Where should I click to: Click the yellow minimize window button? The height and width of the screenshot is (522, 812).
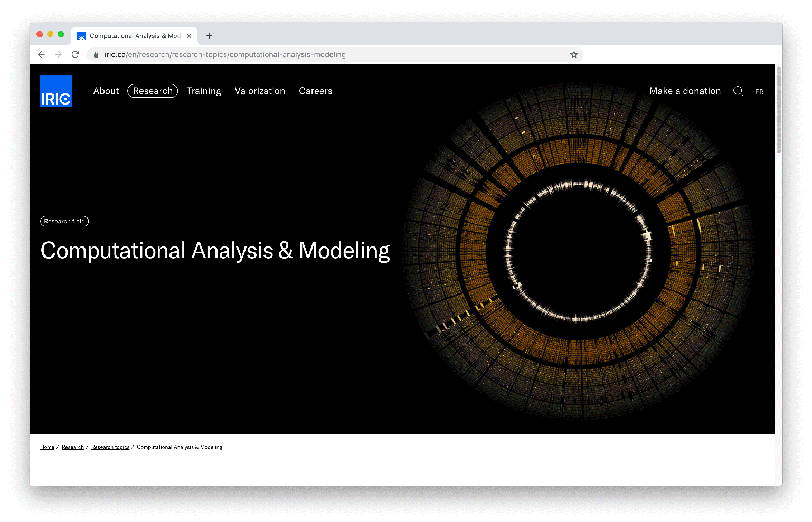pos(50,34)
